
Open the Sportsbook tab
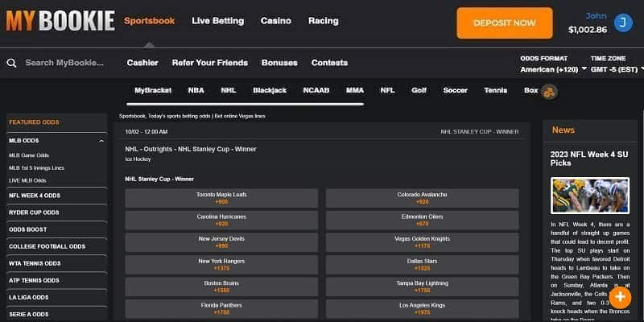tap(150, 21)
